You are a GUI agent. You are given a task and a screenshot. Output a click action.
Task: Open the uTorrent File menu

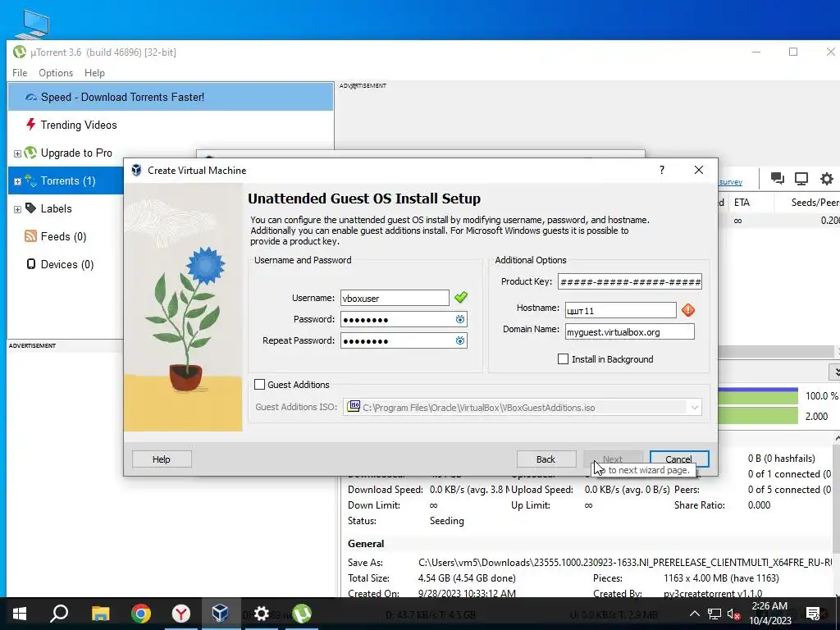(20, 72)
